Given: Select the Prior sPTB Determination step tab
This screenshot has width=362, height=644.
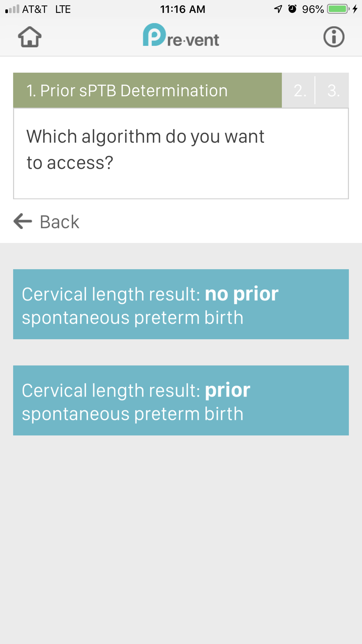Looking at the screenshot, I should pos(147,91).
